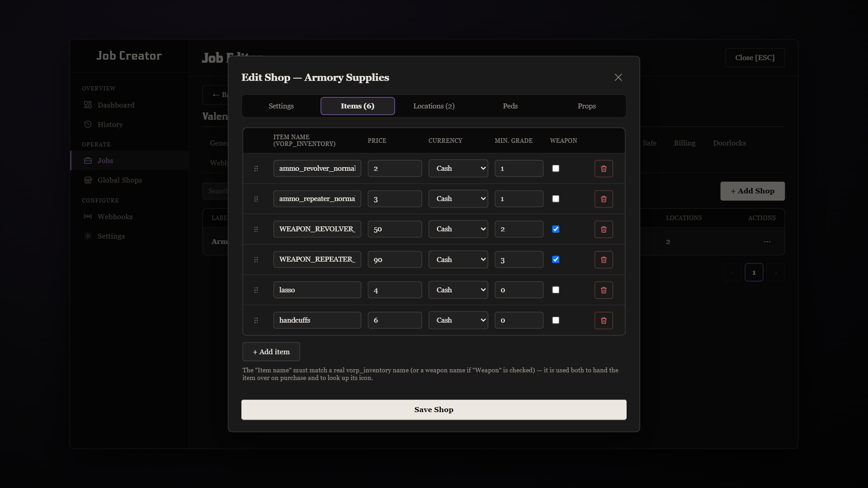Click drag handle of ammo_revolver_normal row
Viewport: 868px width, 488px height.
point(256,169)
